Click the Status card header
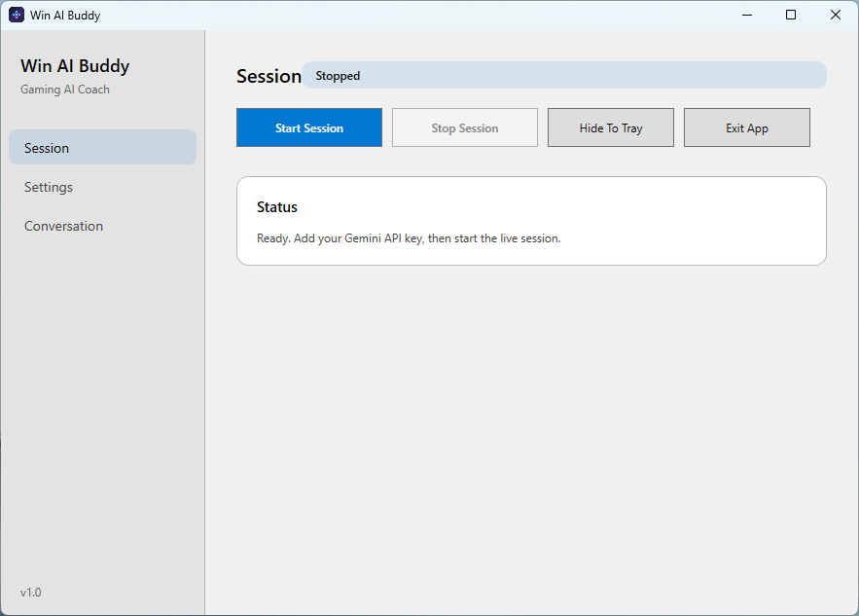The image size is (859, 616). click(277, 206)
